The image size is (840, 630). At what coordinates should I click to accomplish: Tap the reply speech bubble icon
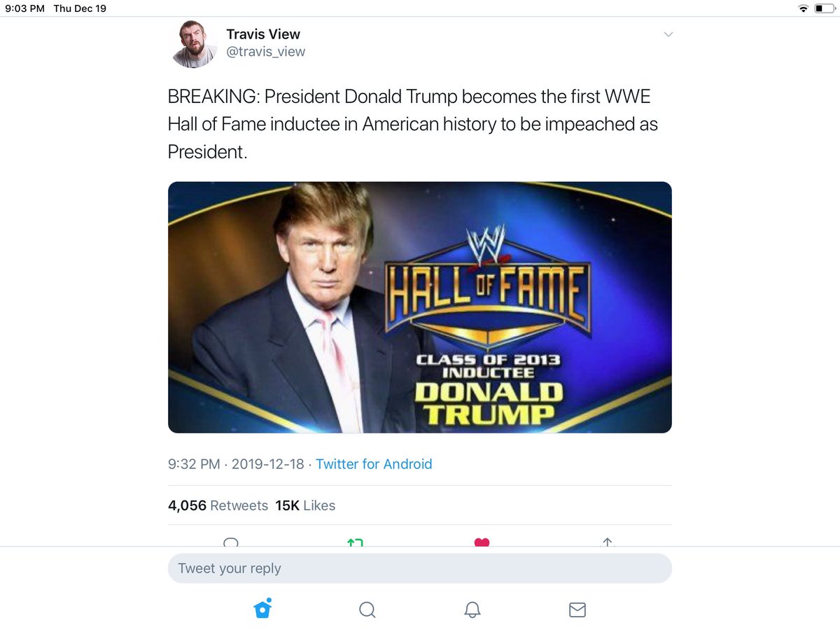click(x=231, y=542)
